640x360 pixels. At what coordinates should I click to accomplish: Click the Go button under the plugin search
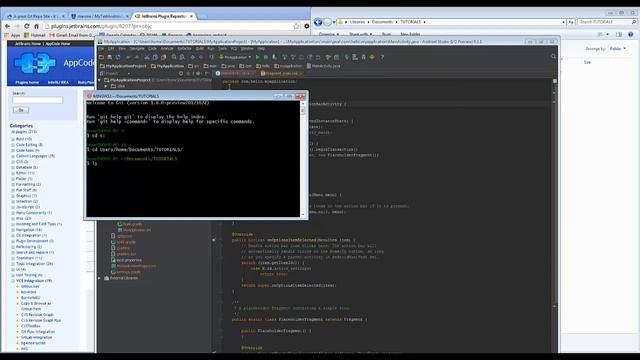(20, 110)
